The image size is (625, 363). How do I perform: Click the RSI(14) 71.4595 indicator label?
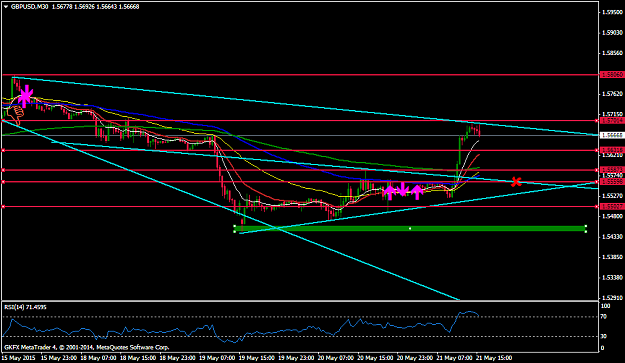point(25,307)
